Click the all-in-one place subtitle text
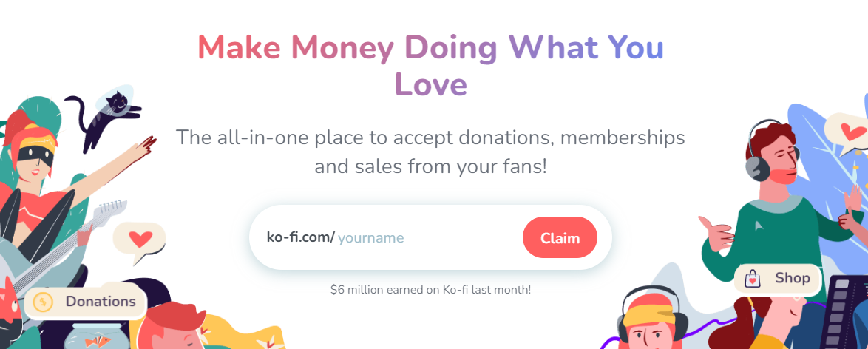 pos(431,152)
